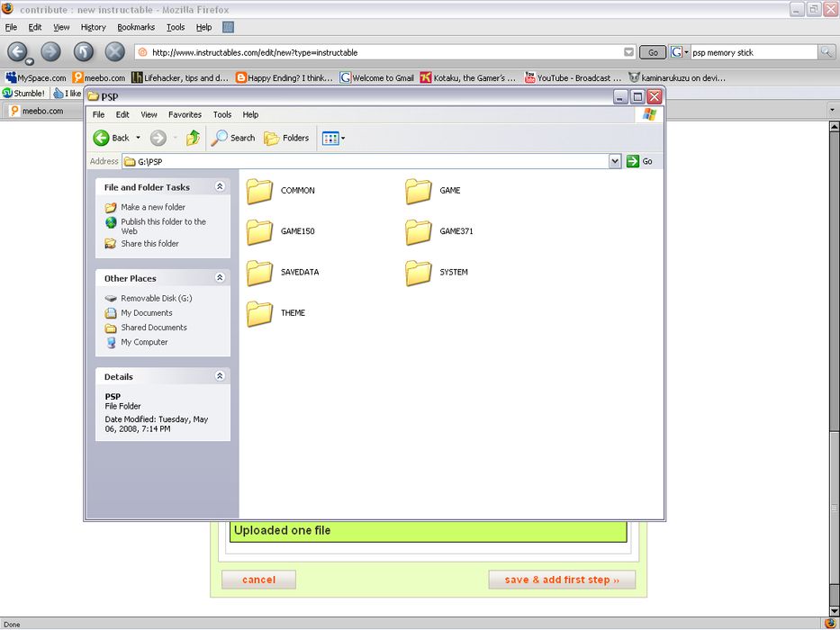Select the SYSTEM folder icon
Viewport: 840px width, 630px height.
[x=419, y=273]
